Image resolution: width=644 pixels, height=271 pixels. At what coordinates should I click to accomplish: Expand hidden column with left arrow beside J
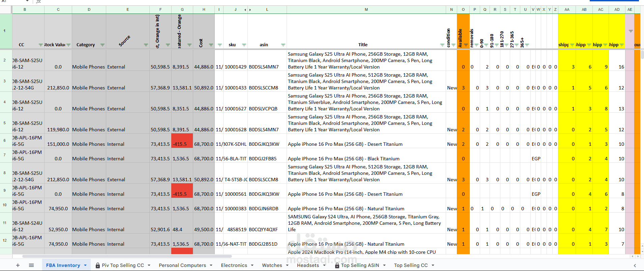coord(245,10)
